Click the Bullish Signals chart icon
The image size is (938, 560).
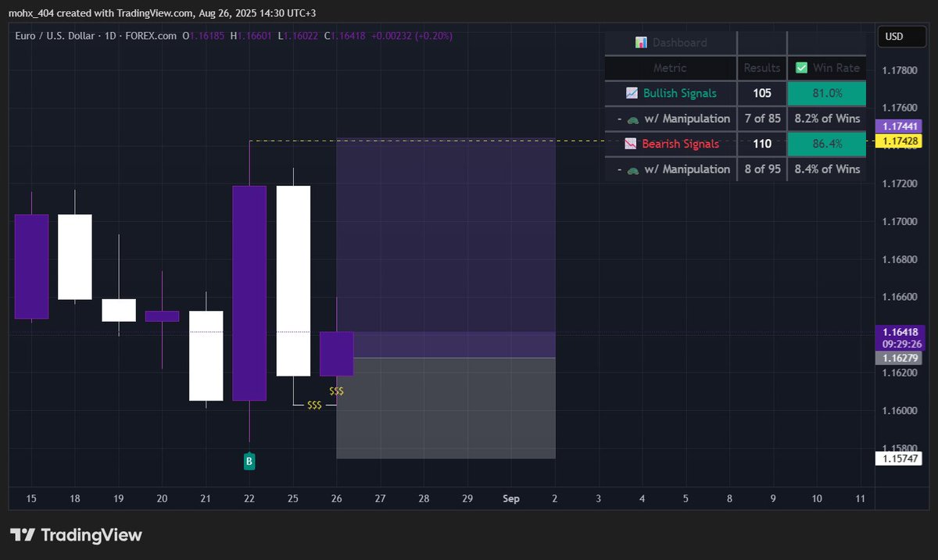click(x=632, y=94)
